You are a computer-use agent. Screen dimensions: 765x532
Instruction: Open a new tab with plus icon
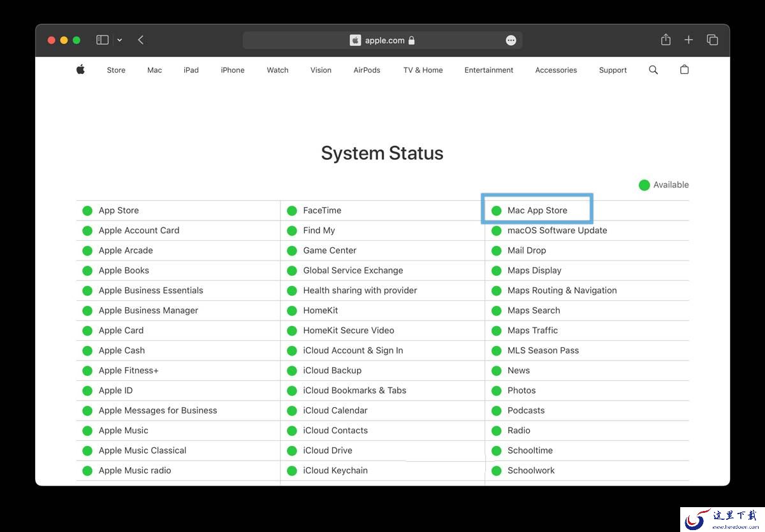click(x=688, y=40)
